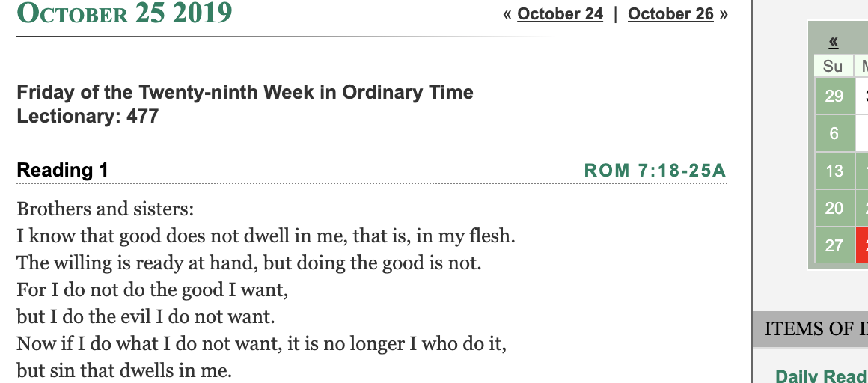Viewport: 868px width, 383px height.
Task: Click the Lectionary: 477 text
Action: click(x=88, y=117)
